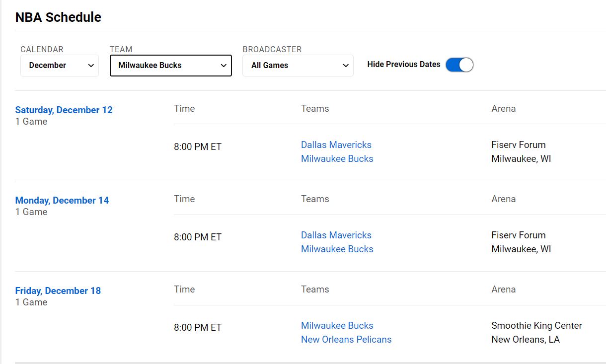Open Friday, December 18 date link

[58, 291]
